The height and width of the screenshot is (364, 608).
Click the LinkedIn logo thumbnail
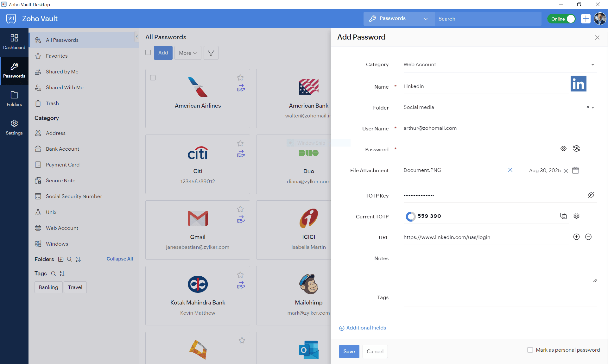coord(578,84)
